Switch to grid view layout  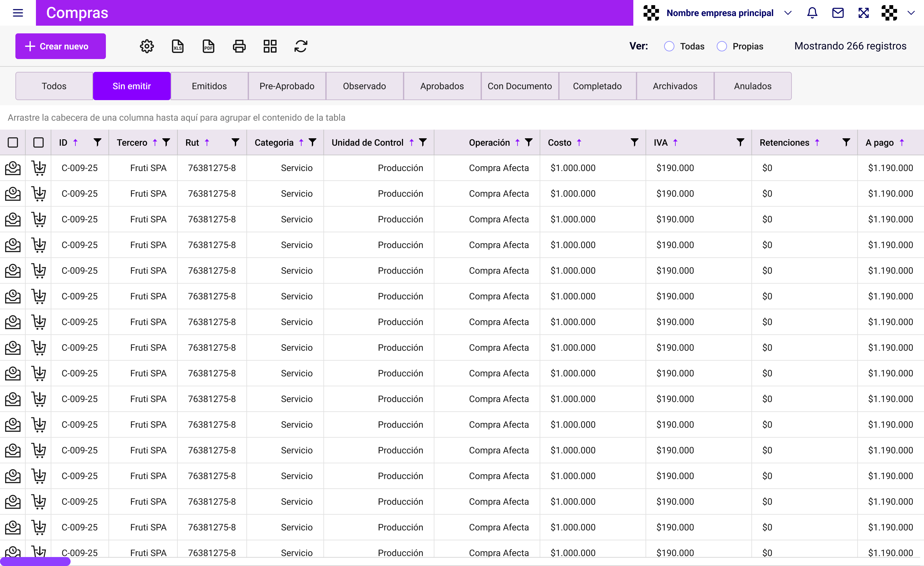pyautogui.click(x=270, y=46)
